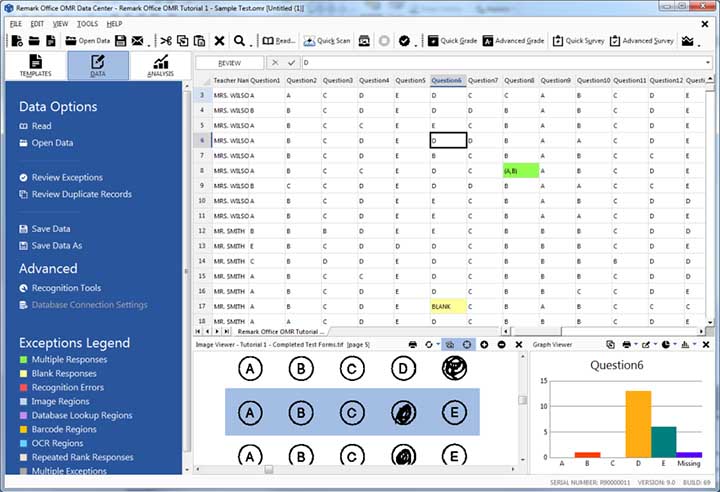Select the Remark Office OMR Tutorial sheet tab
The image size is (720, 492).
[280, 331]
